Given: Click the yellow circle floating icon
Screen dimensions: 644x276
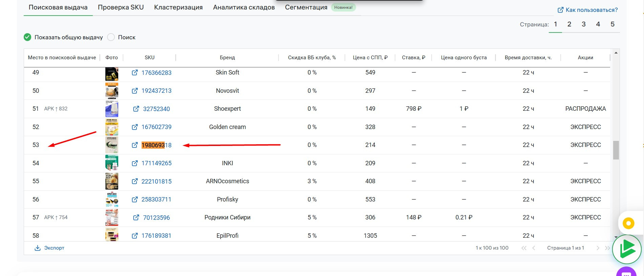Looking at the screenshot, I should pyautogui.click(x=628, y=223).
